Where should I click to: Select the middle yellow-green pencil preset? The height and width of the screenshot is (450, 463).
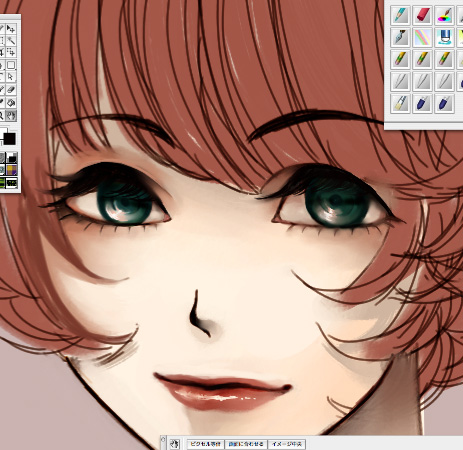[x=423, y=59]
